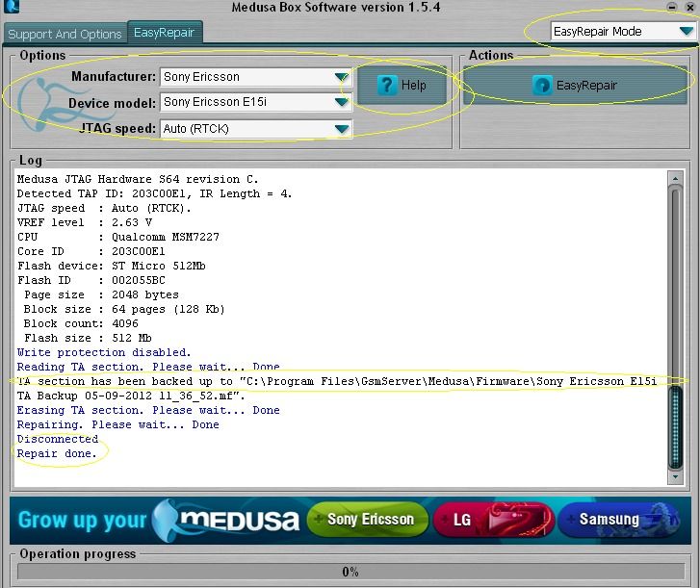Click the "Write protection disabled." log line
This screenshot has width=700, height=588.
pyautogui.click(x=104, y=352)
